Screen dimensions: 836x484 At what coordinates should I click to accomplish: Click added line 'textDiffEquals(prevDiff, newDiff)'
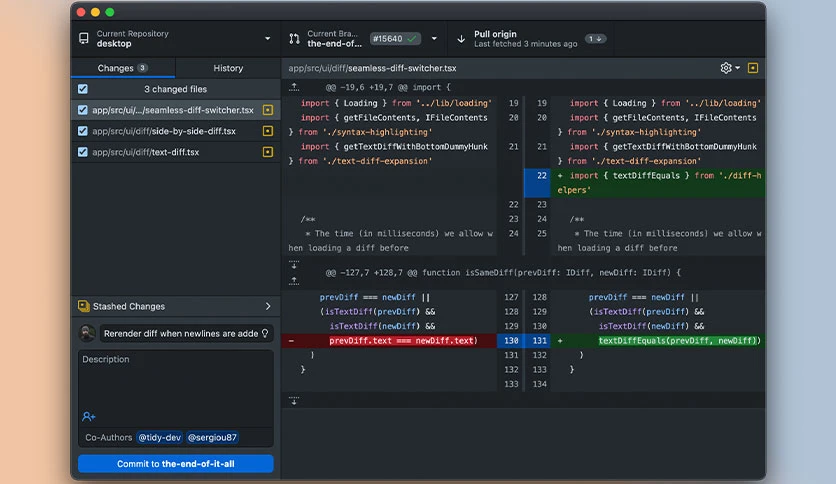tap(679, 341)
